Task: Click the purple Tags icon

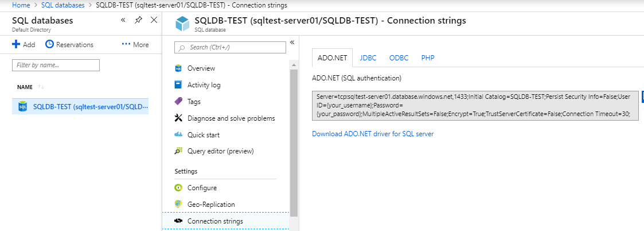Action: (178, 101)
